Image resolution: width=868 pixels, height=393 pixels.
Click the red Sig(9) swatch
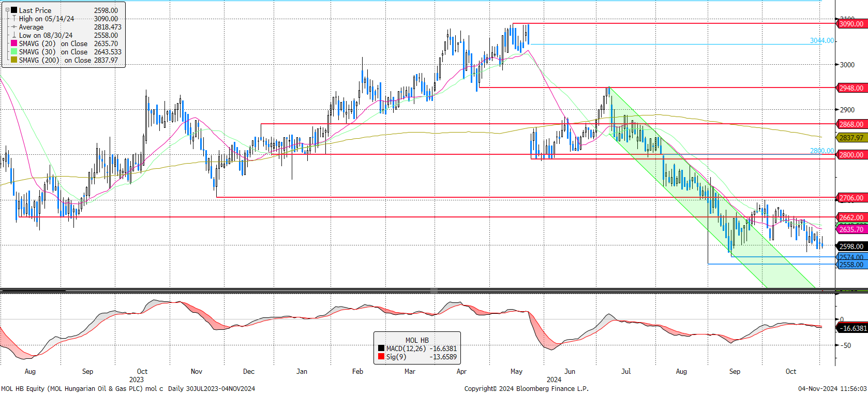tap(381, 357)
